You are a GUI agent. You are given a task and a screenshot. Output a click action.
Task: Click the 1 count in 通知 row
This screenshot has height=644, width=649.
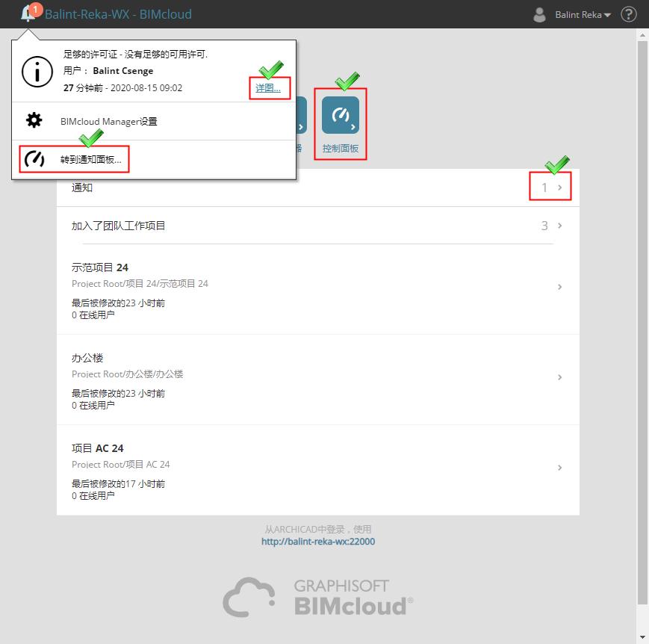(x=544, y=188)
